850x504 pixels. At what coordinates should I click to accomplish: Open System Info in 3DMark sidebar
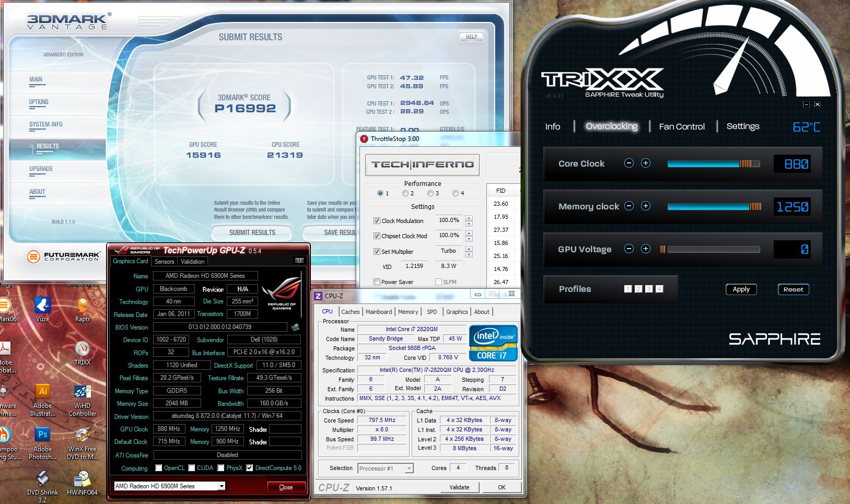[x=46, y=125]
